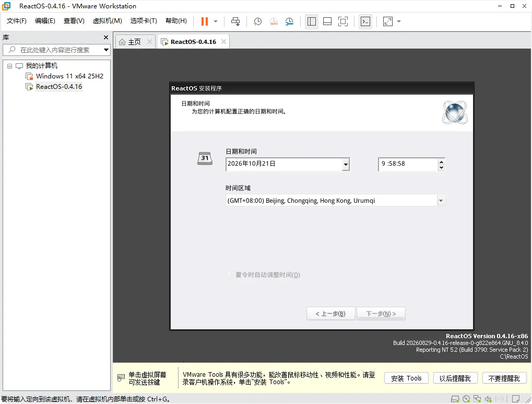Pause the virtual machine with orange pause icon
This screenshot has width=532, height=404.
point(205,21)
